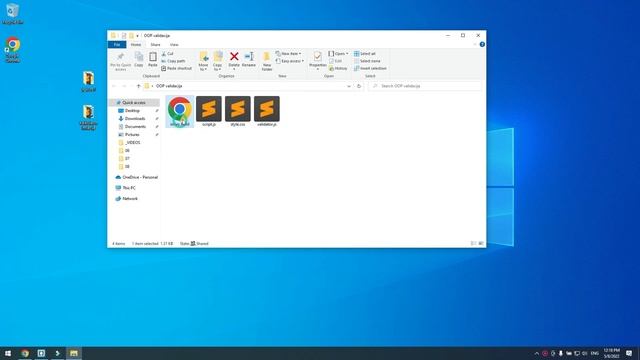Open Google Chrome desktop shortcut
Screen dimensions: 640x360
[13, 50]
